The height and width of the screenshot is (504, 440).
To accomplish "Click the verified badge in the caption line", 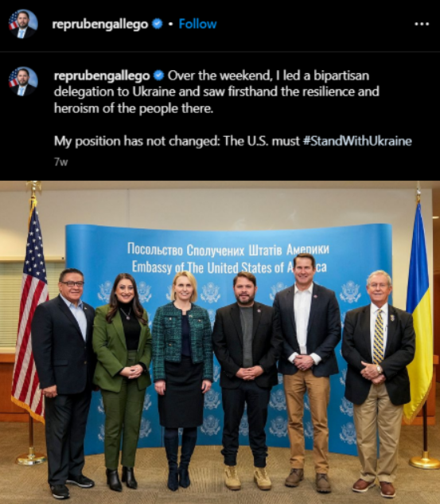I will pos(158,76).
